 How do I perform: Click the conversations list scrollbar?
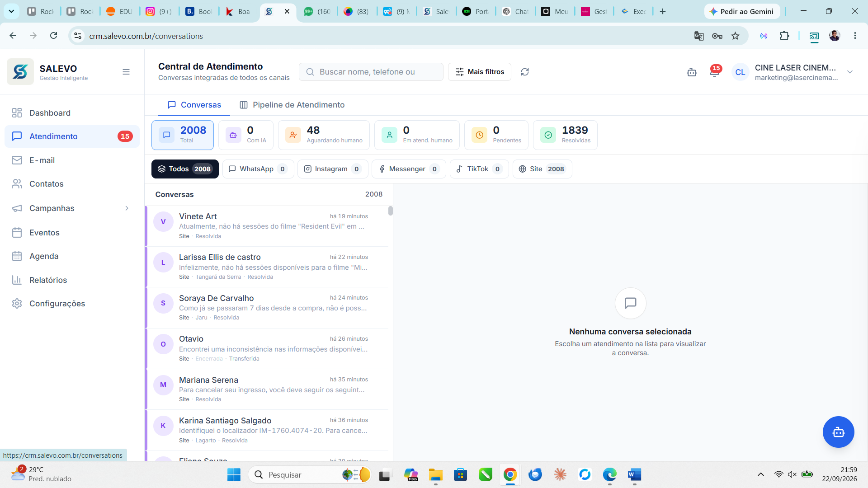click(x=391, y=211)
